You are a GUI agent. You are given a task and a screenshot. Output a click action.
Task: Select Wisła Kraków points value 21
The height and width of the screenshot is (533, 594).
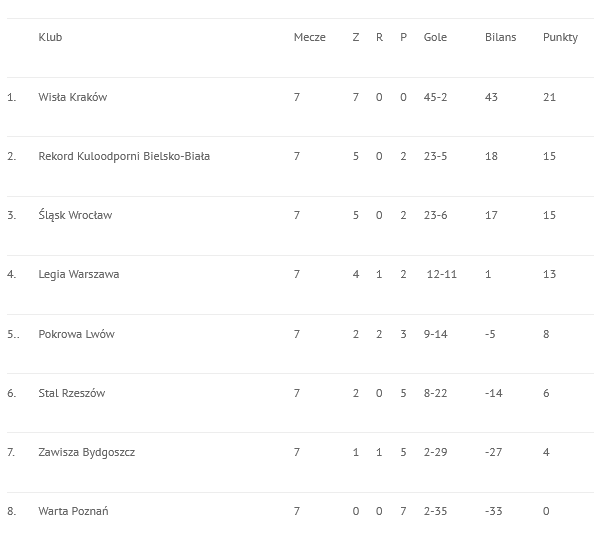pos(549,97)
